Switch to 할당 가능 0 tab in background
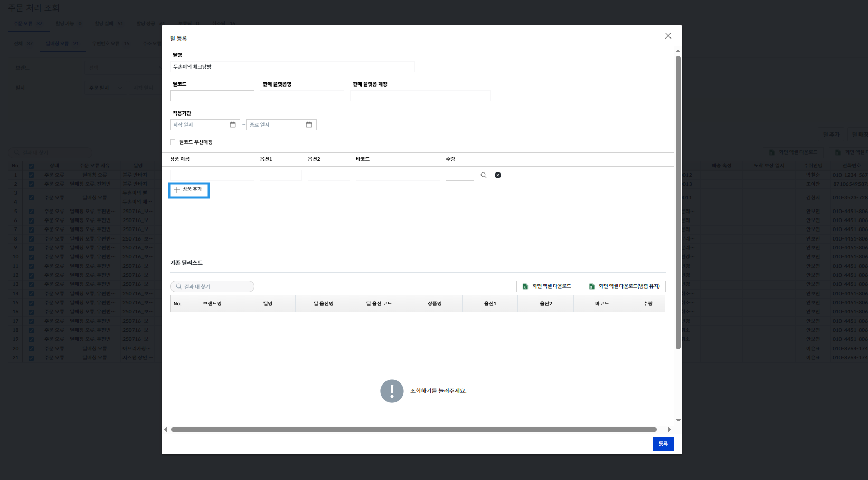 69,24
